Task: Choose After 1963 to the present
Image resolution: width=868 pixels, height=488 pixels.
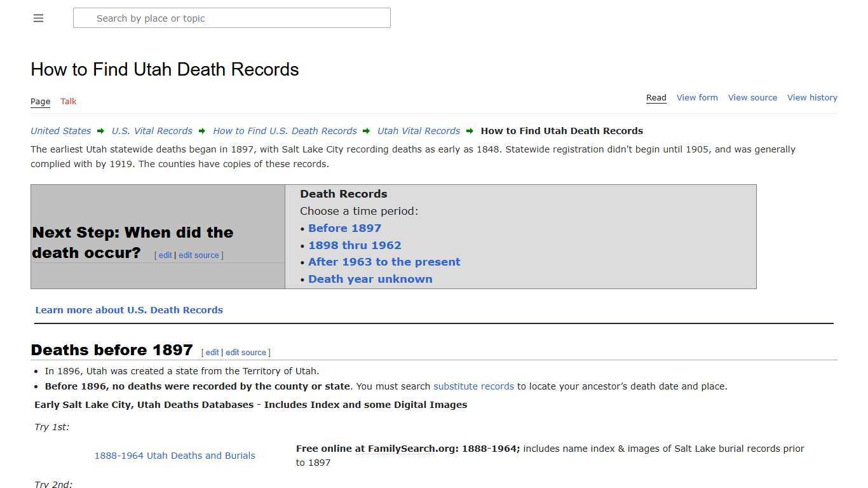Action: (x=384, y=262)
